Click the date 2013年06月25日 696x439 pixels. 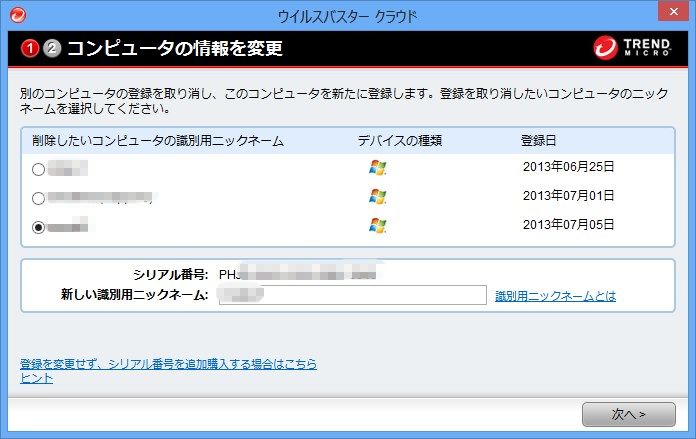click(x=568, y=167)
